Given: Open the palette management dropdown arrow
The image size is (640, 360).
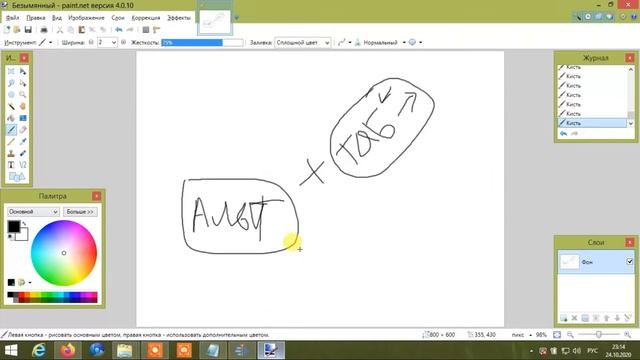Looking at the screenshot, I should (x=30, y=282).
